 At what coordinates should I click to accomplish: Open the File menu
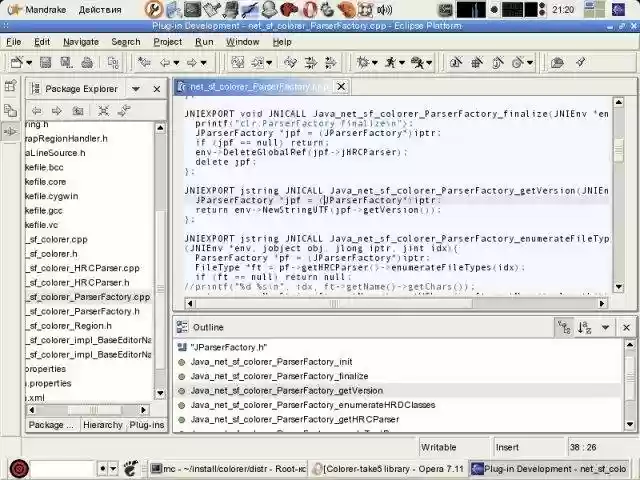pyautogui.click(x=13, y=42)
